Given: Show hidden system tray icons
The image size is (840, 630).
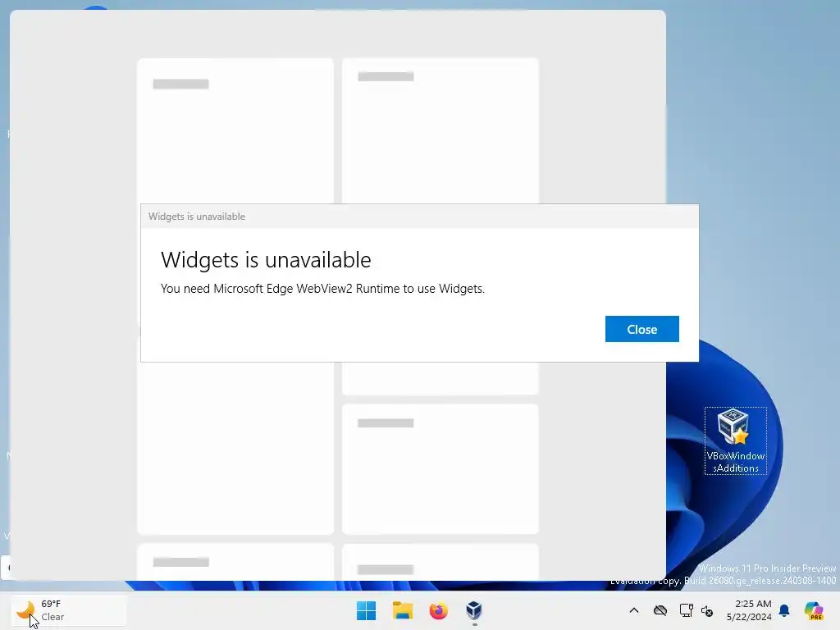Looking at the screenshot, I should [634, 610].
